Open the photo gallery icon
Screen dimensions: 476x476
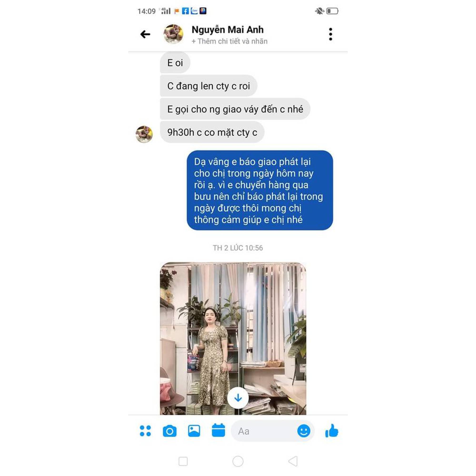[x=194, y=431]
